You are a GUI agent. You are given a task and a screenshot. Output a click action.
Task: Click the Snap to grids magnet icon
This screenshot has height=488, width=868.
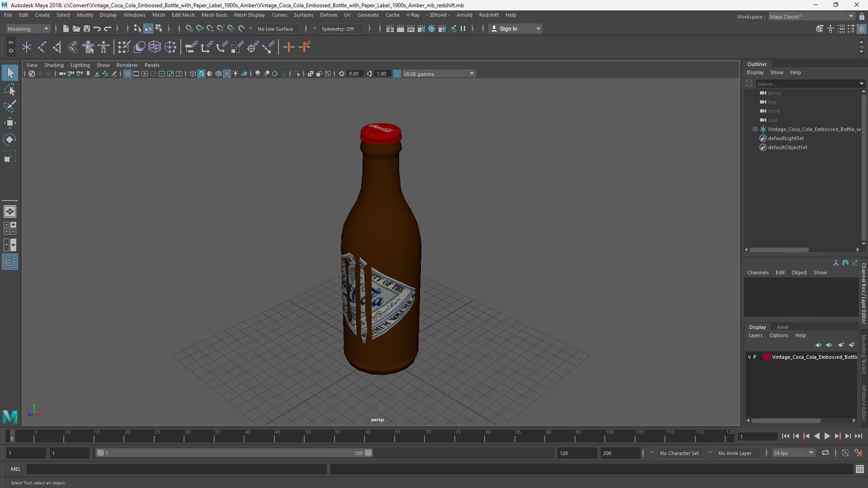[x=189, y=28]
